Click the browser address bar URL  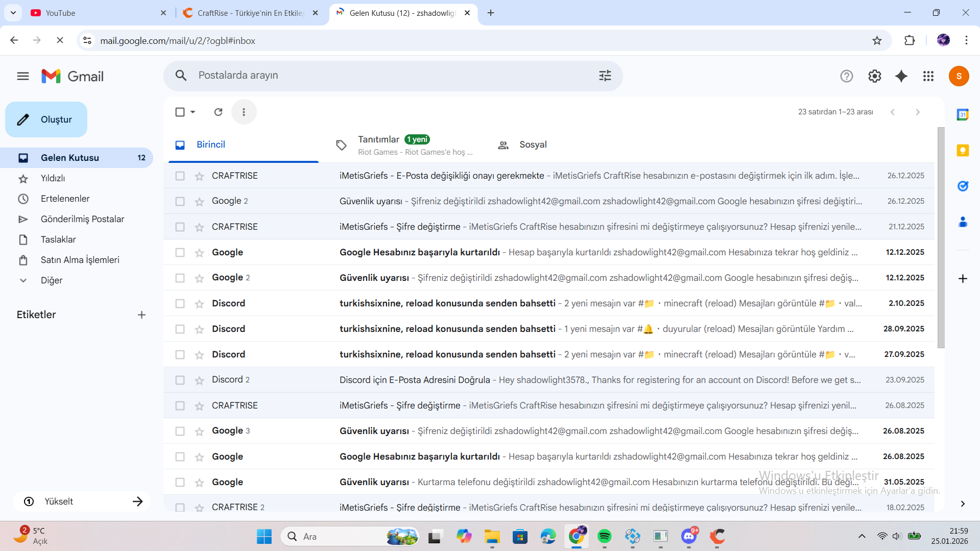[x=178, y=40]
